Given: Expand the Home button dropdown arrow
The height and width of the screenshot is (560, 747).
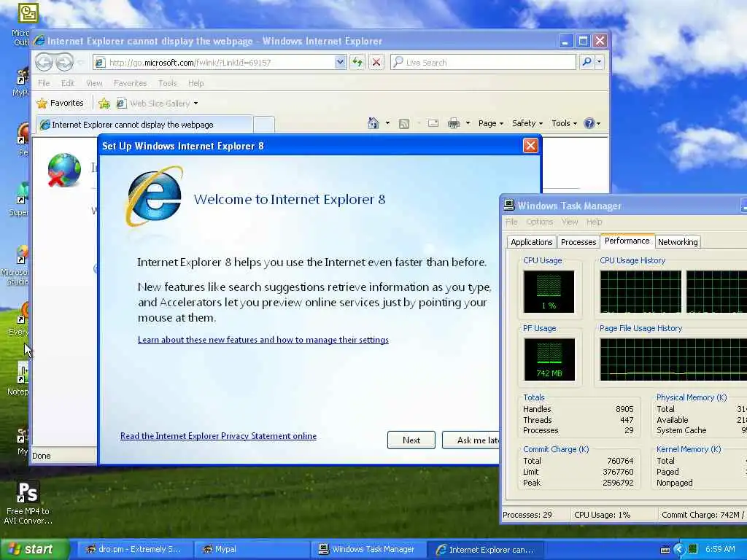Looking at the screenshot, I should (x=387, y=123).
